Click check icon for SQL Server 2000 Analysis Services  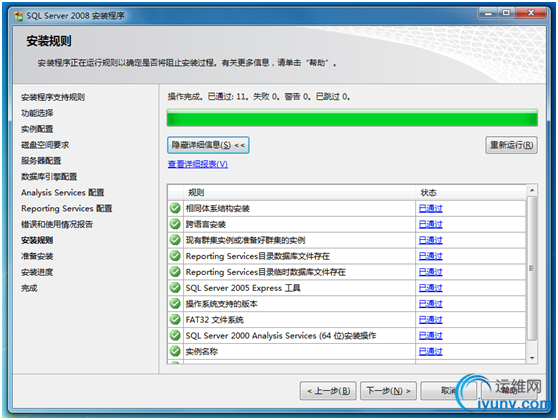coord(175,335)
